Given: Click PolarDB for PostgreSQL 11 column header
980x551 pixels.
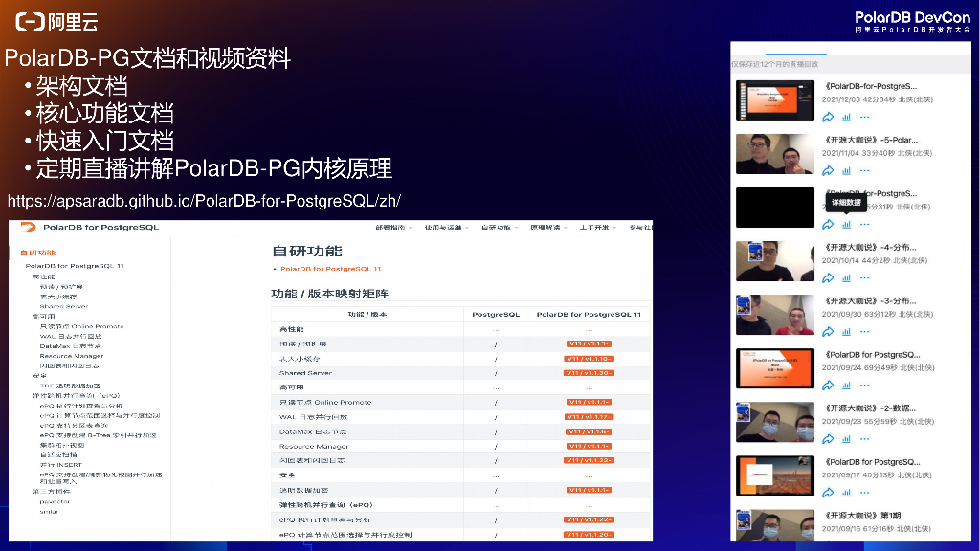Looking at the screenshot, I should [x=589, y=314].
